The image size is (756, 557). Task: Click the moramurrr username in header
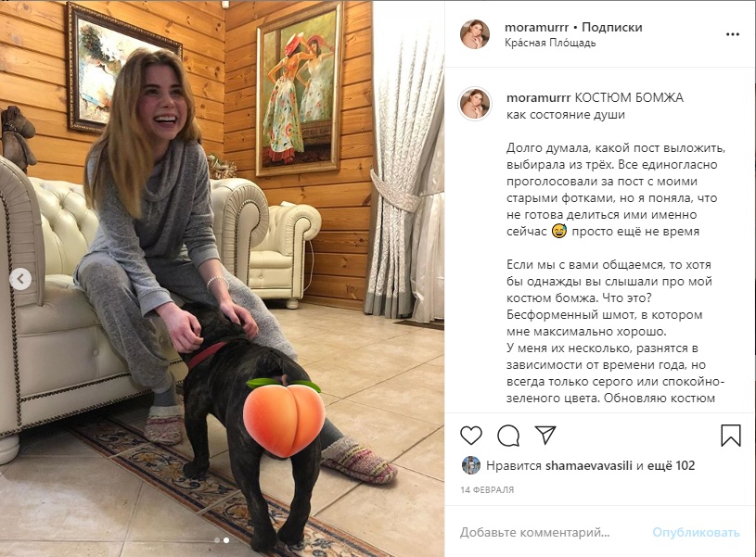(537, 28)
